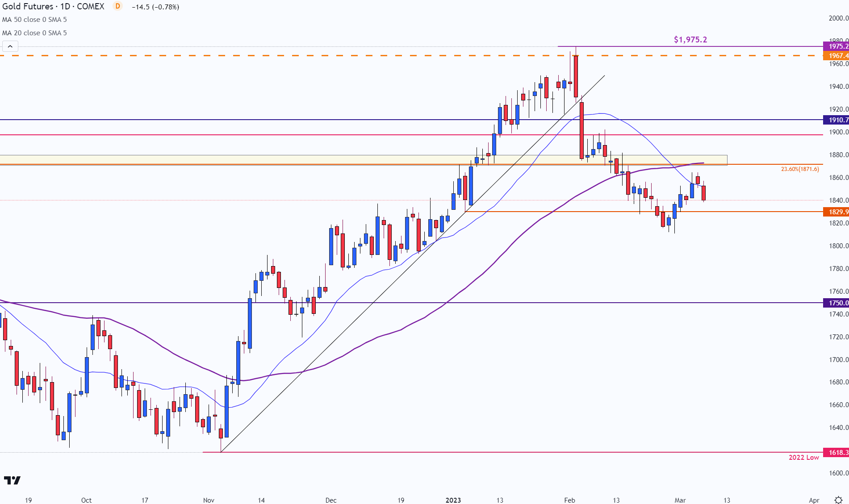Select the MA 20 close indicator legend
Screen dimensions: 849x504
click(34, 33)
